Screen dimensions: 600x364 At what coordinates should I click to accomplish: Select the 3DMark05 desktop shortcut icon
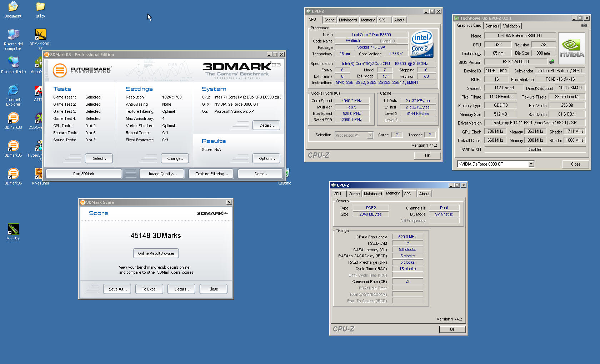pos(13,146)
